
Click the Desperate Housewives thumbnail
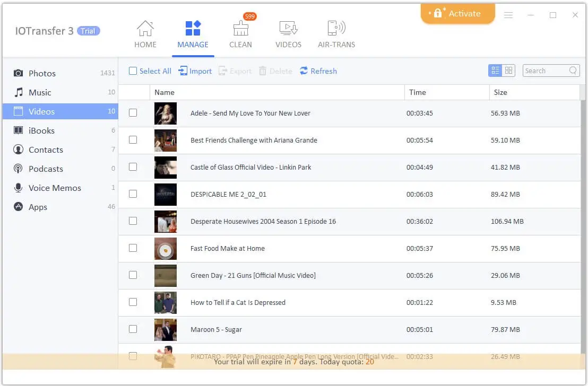(x=166, y=221)
